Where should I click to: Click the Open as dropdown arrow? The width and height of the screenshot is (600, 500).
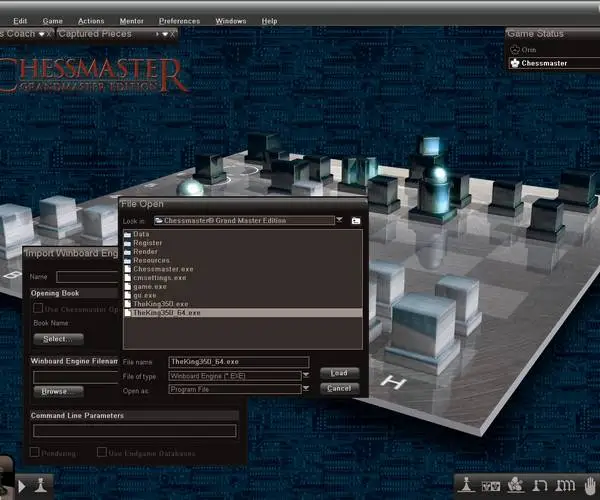[306, 389]
